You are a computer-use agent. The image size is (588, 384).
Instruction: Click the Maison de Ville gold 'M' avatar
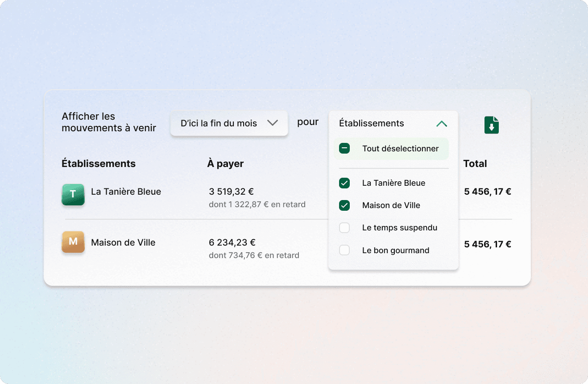pyautogui.click(x=73, y=242)
